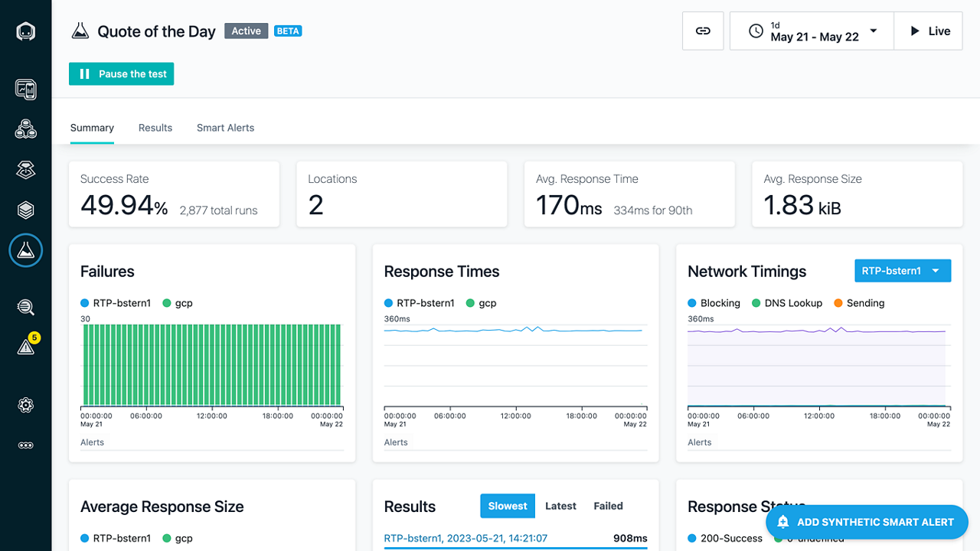980x551 pixels.
Task: Toggle gcp in Average Response Size legend
Action: click(178, 538)
